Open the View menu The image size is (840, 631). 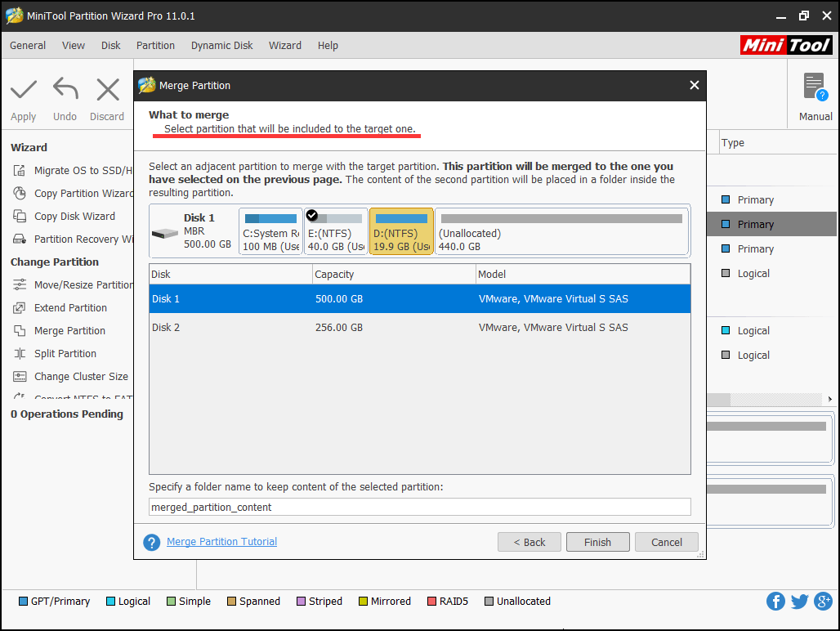click(74, 46)
